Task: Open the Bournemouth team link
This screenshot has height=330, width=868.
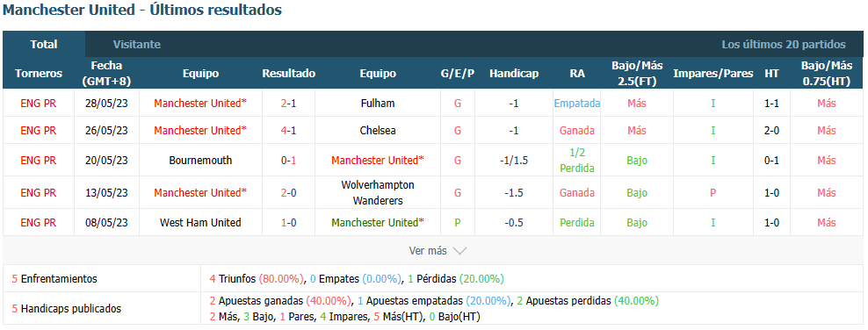Action: (x=200, y=161)
